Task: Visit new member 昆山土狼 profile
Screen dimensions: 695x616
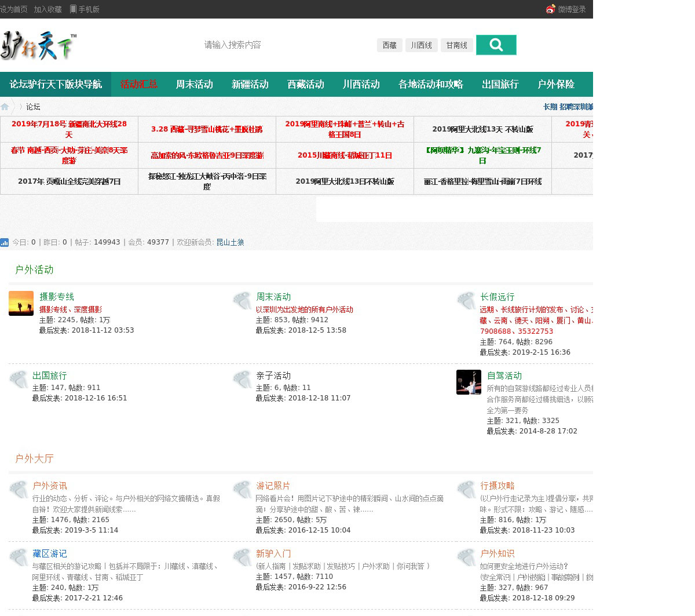Action: (x=230, y=243)
